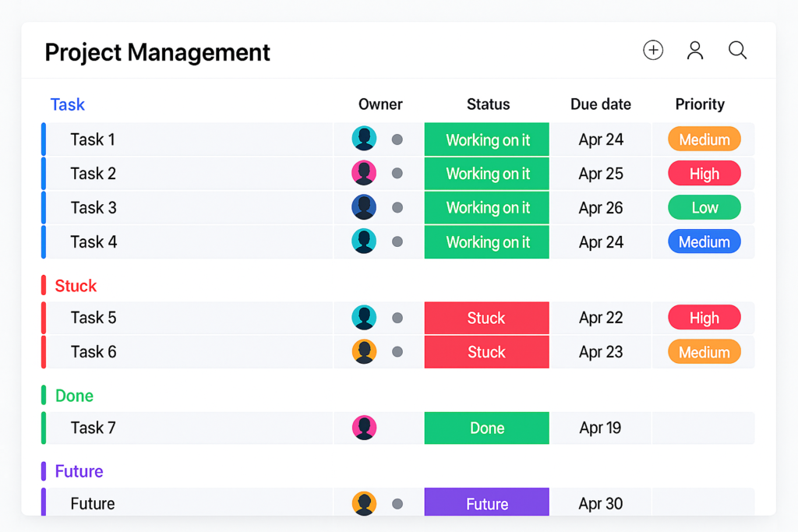798x532 pixels.
Task: Click Task 7 pink owner avatar
Action: coord(364,427)
